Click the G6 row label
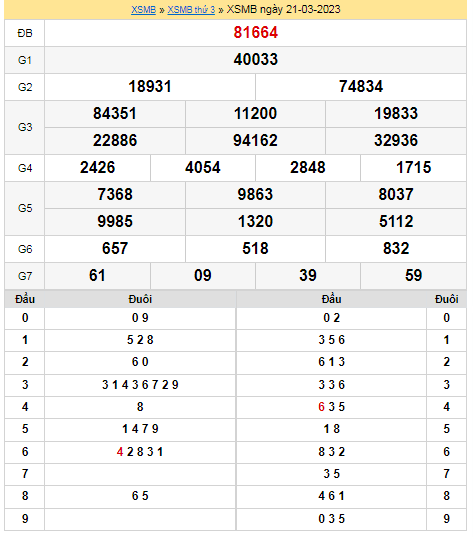Image resolution: width=473 pixels, height=537 pixels. (25, 249)
